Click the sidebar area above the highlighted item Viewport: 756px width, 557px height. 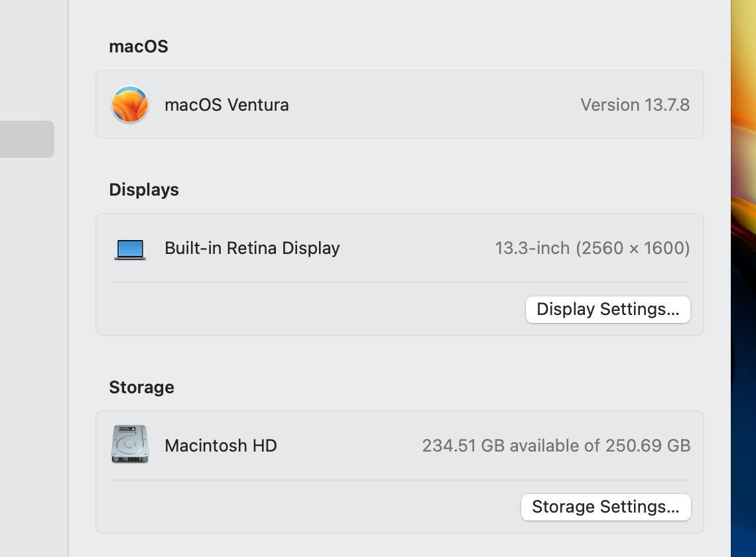click(x=33, y=60)
